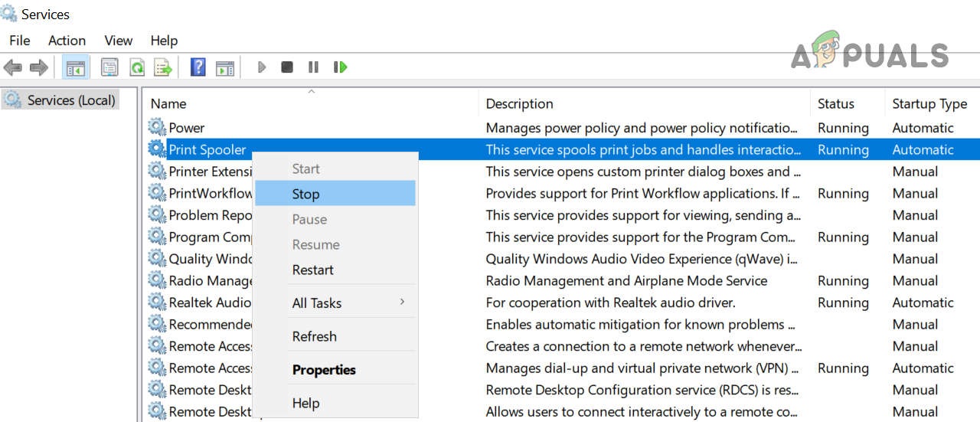980x422 pixels.
Task: Click the green Refresh toolbar icon
Action: (137, 67)
